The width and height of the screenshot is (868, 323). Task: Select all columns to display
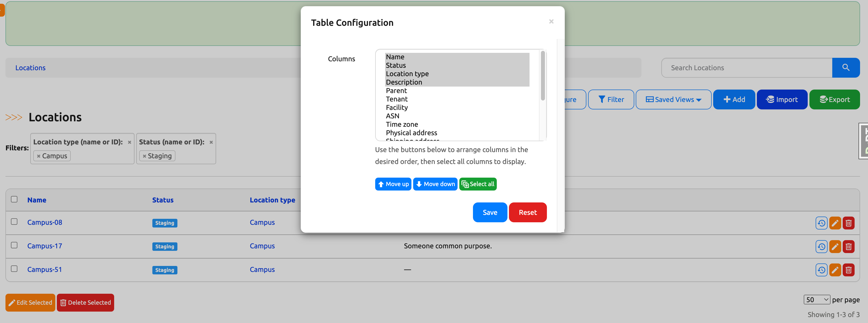coord(478,184)
